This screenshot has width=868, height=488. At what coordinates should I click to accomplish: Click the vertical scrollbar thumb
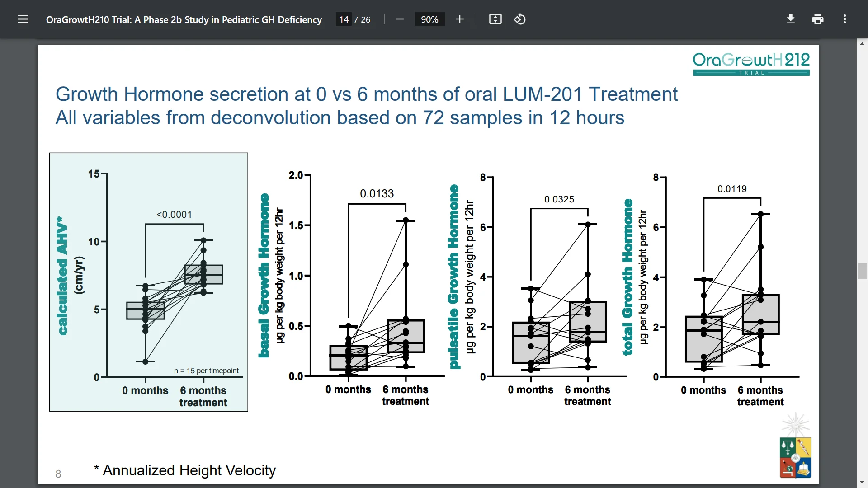coord(862,271)
